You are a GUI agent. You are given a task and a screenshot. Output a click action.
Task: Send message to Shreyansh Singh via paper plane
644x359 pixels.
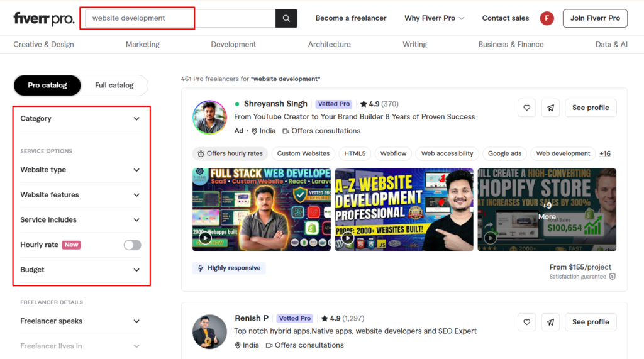point(550,108)
